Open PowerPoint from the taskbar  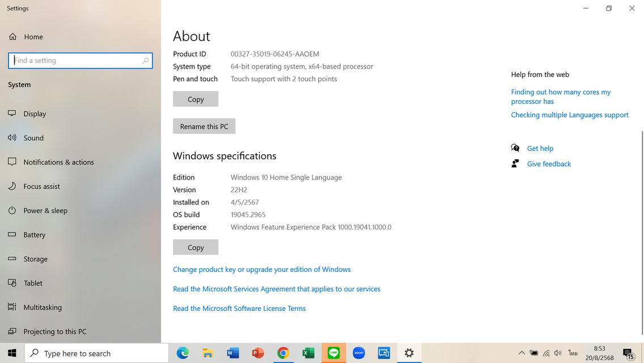[257, 353]
